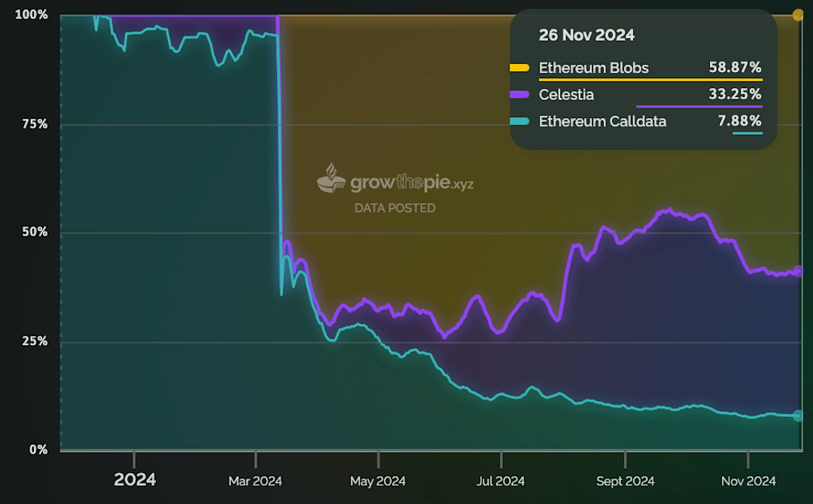Click the 26 Nov 2024 tooltip header
This screenshot has height=504, width=813.
click(586, 35)
